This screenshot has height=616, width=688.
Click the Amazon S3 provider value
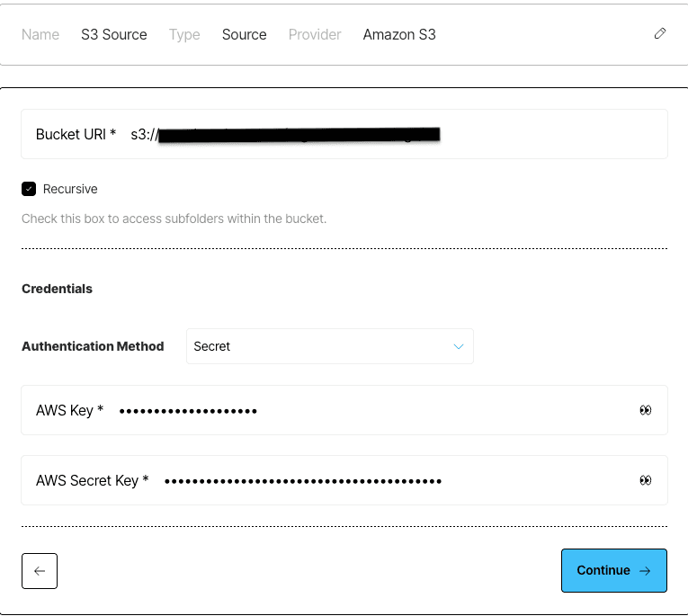click(399, 35)
